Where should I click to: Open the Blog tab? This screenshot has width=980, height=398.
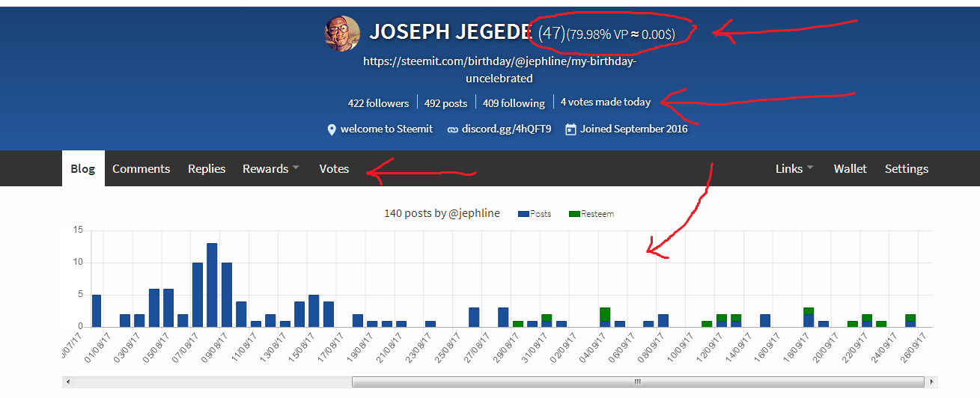coord(83,168)
